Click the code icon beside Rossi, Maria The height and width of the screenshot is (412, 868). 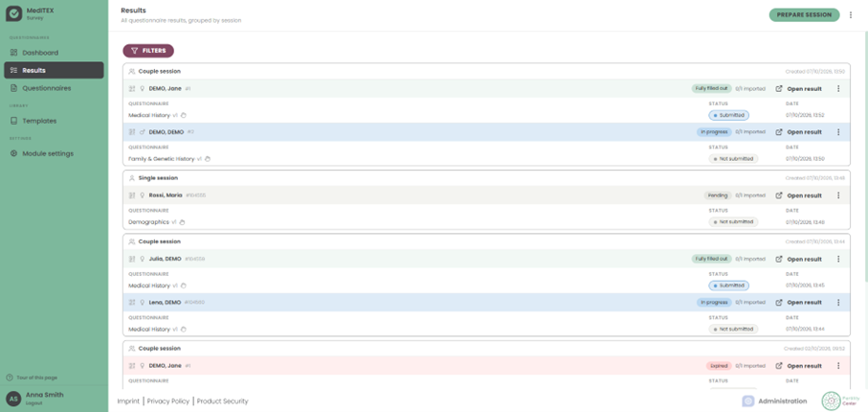[132, 195]
